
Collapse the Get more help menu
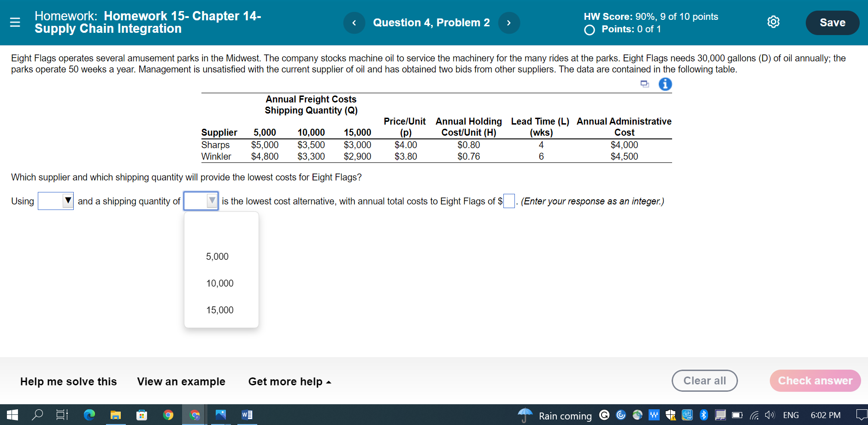point(328,382)
